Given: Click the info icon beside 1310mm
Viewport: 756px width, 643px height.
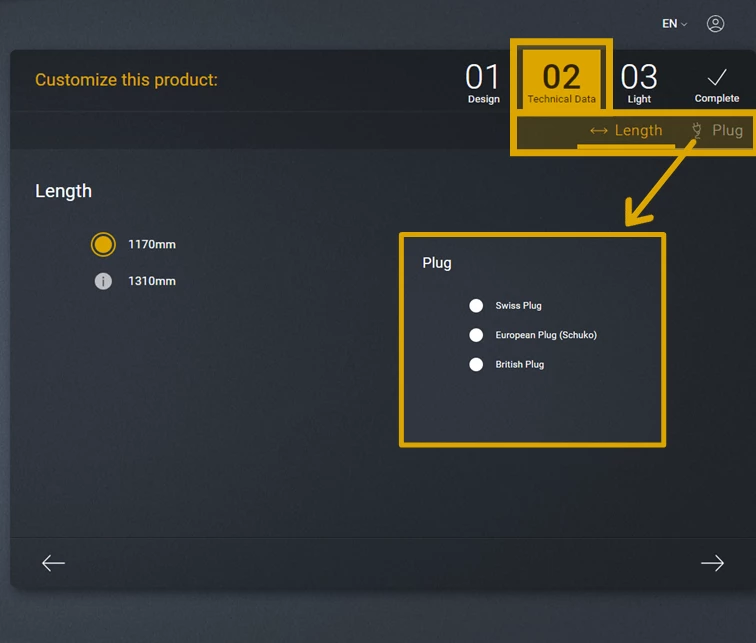Looking at the screenshot, I should pyautogui.click(x=103, y=281).
